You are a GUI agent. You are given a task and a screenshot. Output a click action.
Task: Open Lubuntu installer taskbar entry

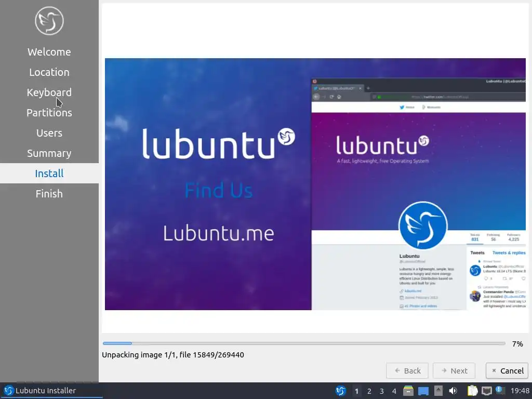pos(52,391)
